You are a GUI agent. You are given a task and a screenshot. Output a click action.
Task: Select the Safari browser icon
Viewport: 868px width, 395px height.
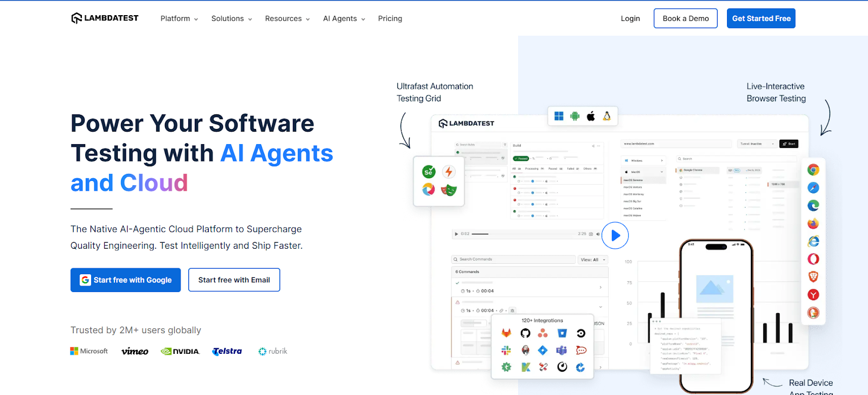click(x=813, y=187)
